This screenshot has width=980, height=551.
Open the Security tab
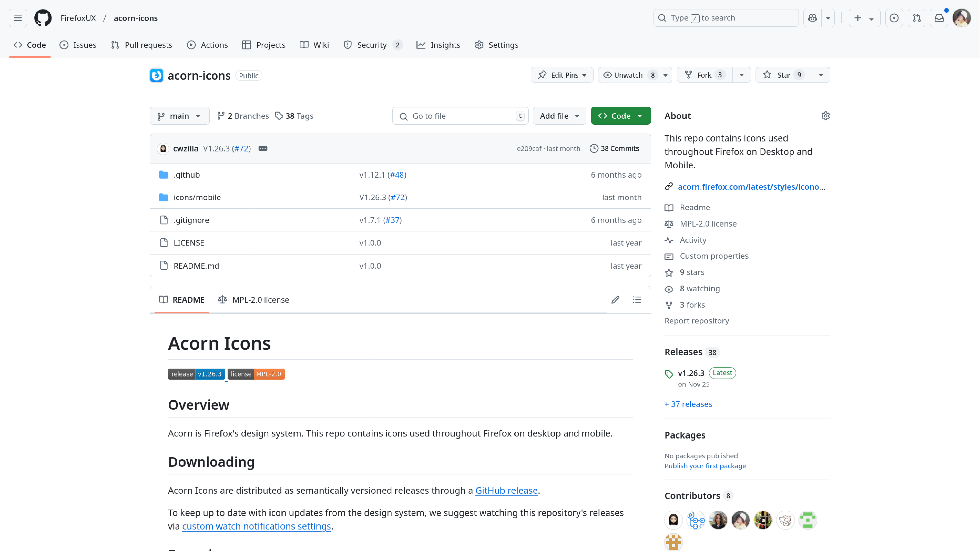pos(373,45)
